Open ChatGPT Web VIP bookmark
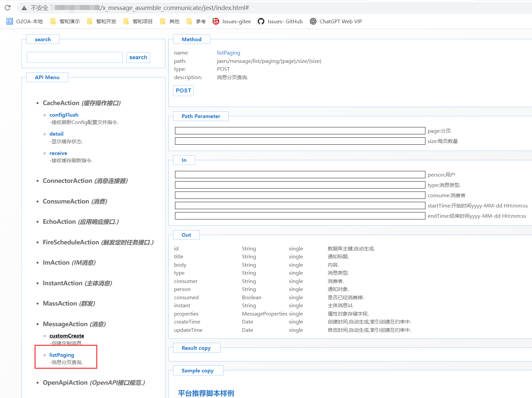The height and width of the screenshot is (398, 532). [x=336, y=21]
